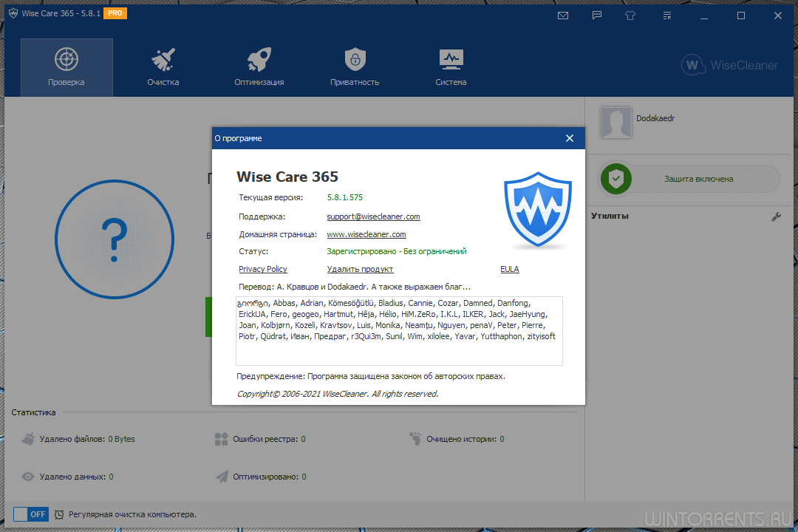Click the support@wisecleaner.com email link

374,217
